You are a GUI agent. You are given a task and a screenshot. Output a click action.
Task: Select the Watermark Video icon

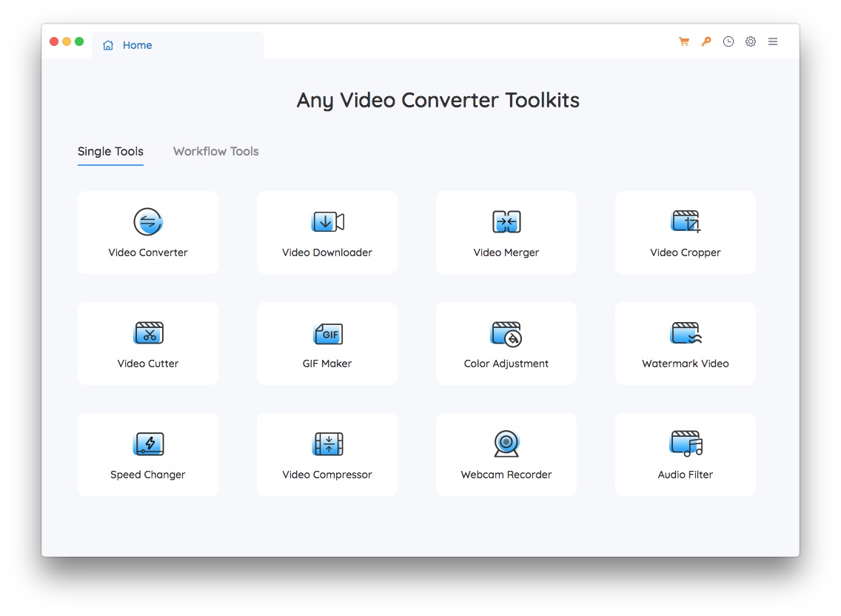[686, 333]
